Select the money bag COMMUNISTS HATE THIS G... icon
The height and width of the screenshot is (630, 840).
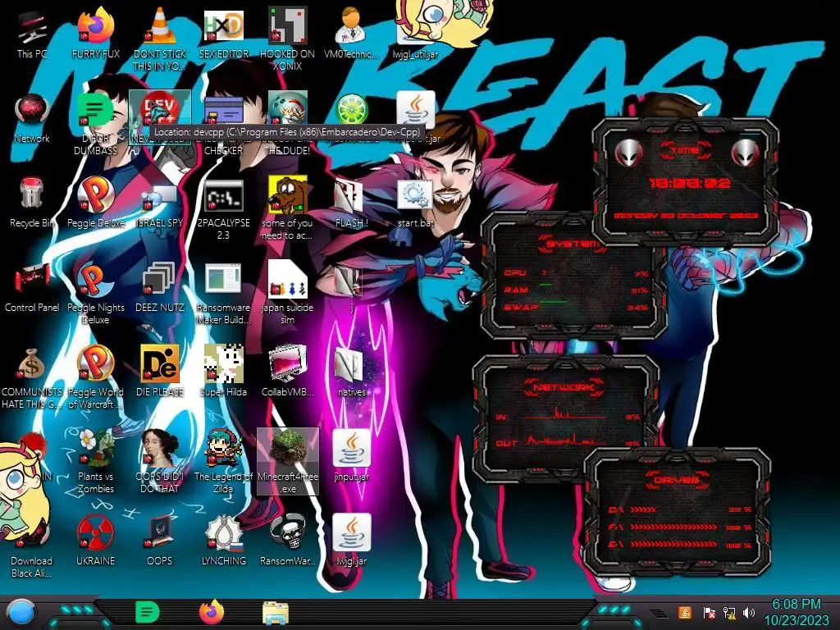click(x=32, y=364)
